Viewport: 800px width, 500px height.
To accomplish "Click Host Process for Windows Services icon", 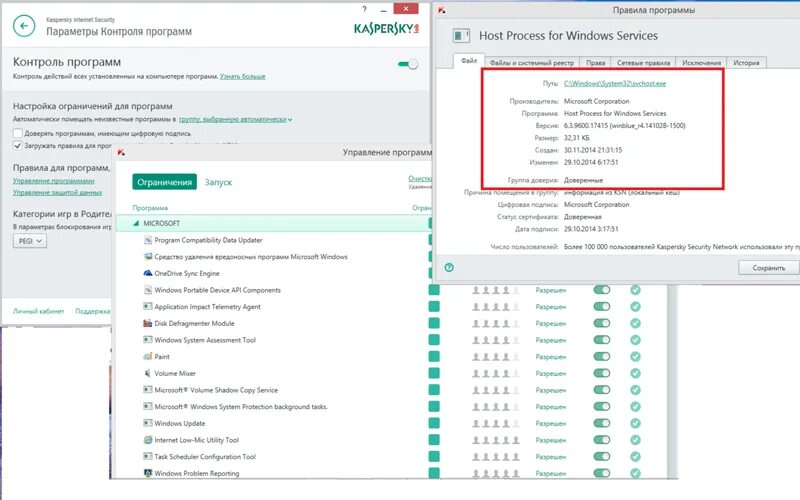I will click(x=461, y=35).
